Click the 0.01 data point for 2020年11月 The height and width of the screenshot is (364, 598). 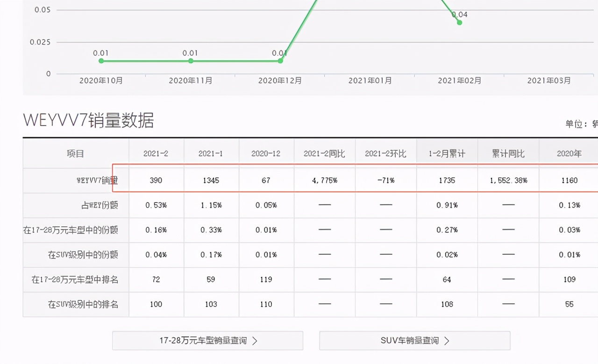190,60
